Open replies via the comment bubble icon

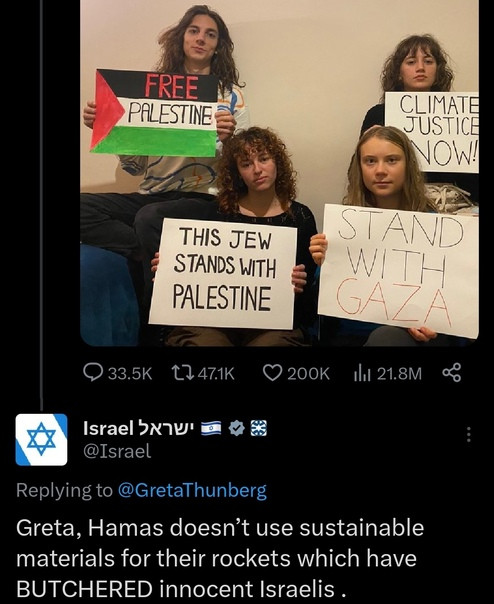(x=93, y=373)
